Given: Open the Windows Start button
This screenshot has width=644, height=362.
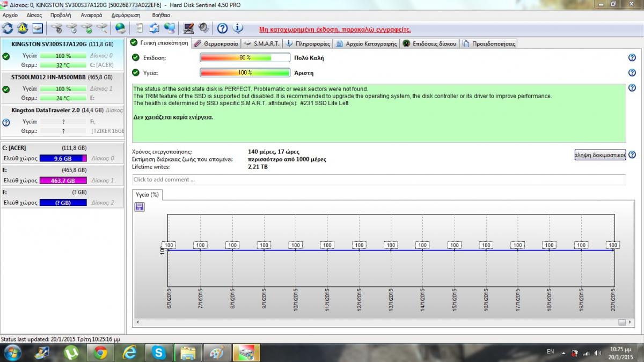Looking at the screenshot, I should [12, 352].
